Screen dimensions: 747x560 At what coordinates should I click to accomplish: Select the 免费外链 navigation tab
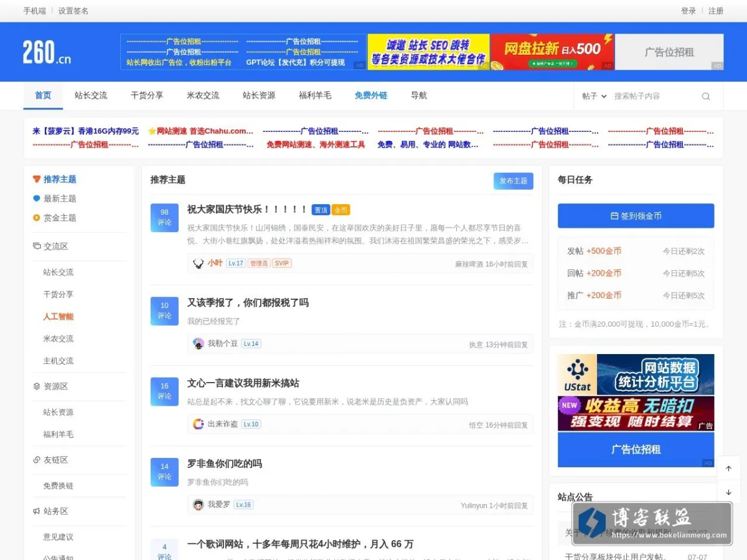pos(371,96)
